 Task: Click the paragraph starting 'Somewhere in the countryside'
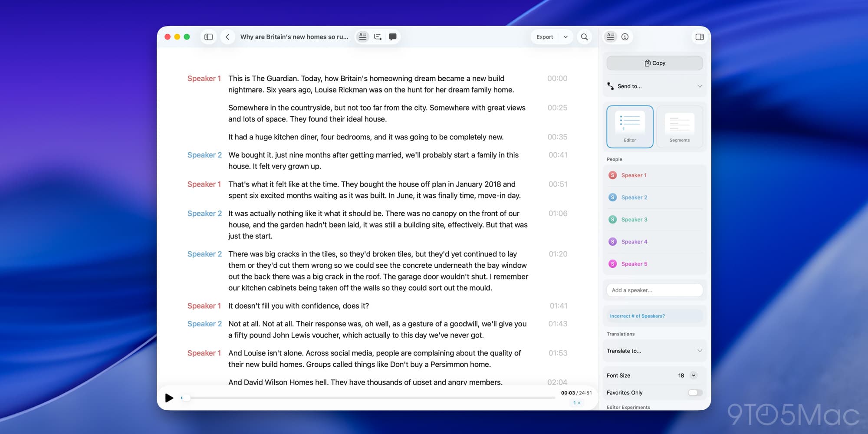coord(377,113)
